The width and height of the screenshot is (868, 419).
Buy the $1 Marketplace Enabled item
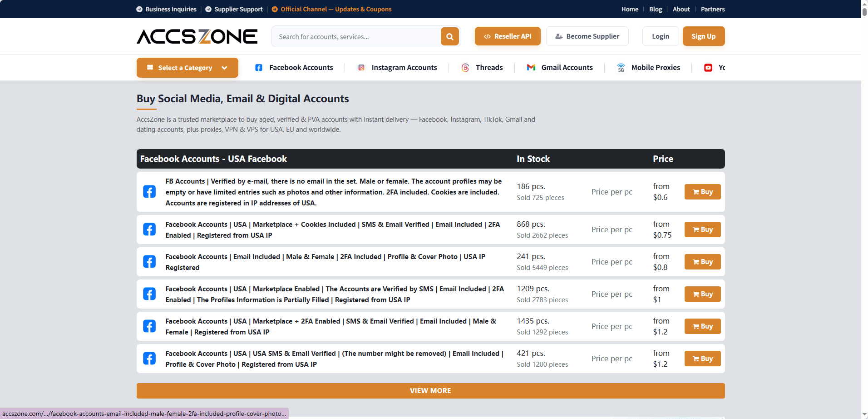tap(702, 294)
